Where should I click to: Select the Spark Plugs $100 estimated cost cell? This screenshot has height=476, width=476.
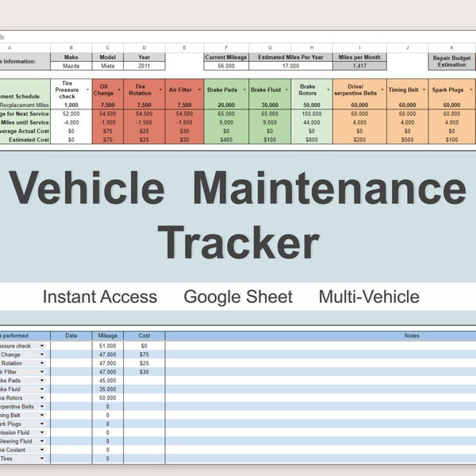tap(451, 140)
